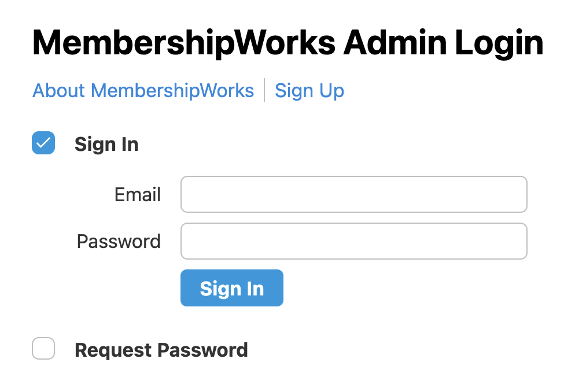Click the white checkmark icon beside Sign In

43,143
